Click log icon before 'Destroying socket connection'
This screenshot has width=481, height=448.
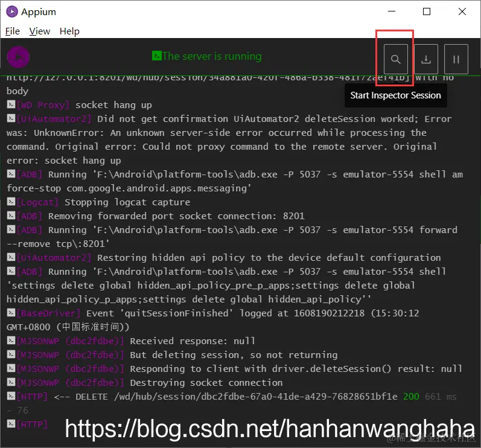pyautogui.click(x=11, y=382)
